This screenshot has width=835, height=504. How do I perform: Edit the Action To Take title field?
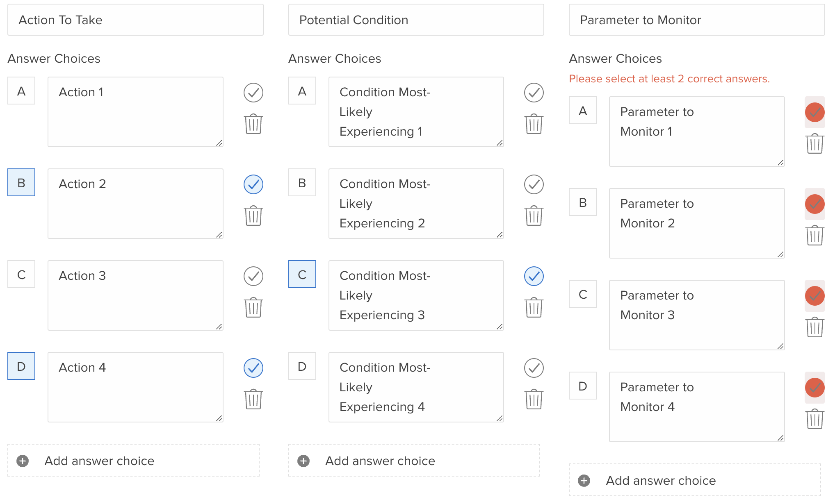point(135,20)
